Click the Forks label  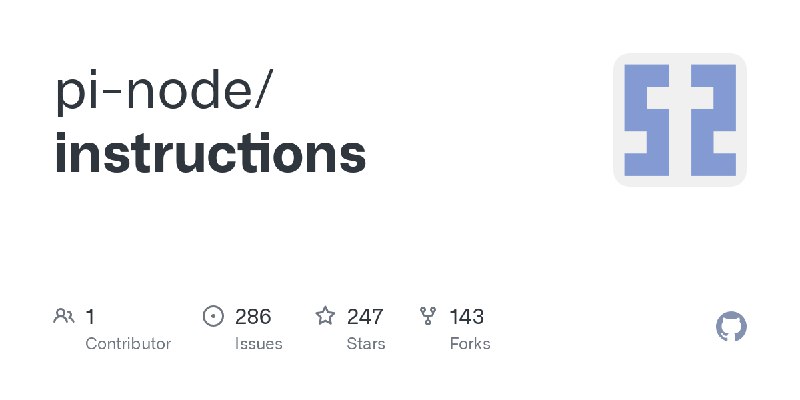[x=470, y=344]
